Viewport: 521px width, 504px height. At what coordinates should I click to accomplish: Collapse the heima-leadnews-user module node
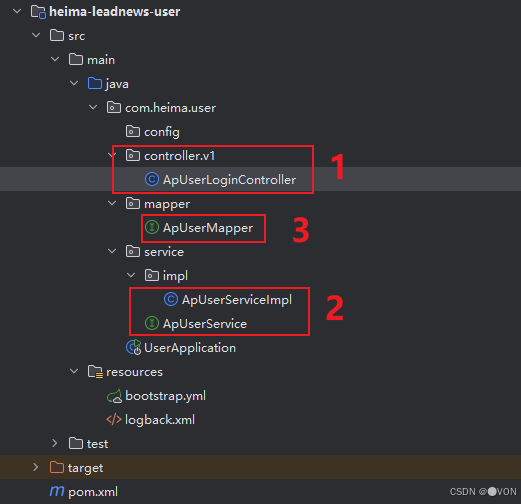17,12
